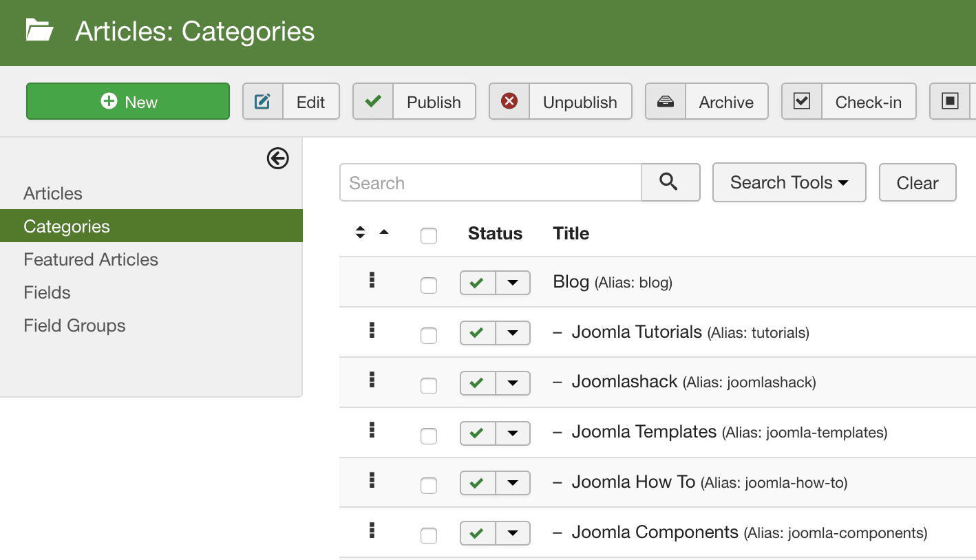This screenshot has width=976, height=560.
Task: Click the green checkmark icon on the Publish button
Action: click(373, 102)
